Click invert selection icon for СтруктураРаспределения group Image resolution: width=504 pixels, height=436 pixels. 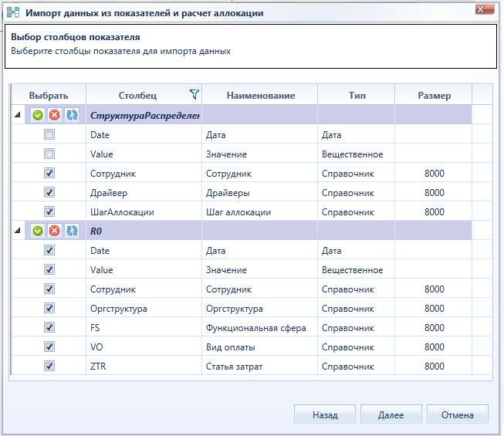click(x=72, y=115)
